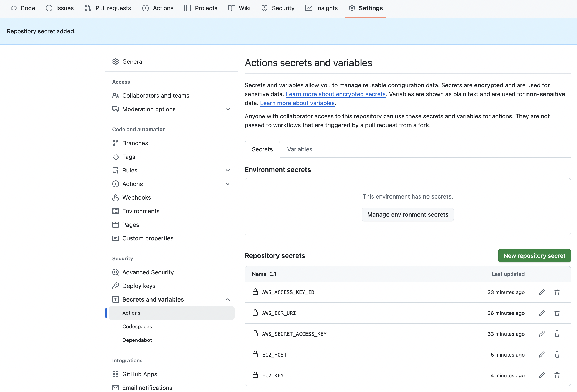
Task: Toggle Name column sort order icon
Action: click(x=273, y=274)
